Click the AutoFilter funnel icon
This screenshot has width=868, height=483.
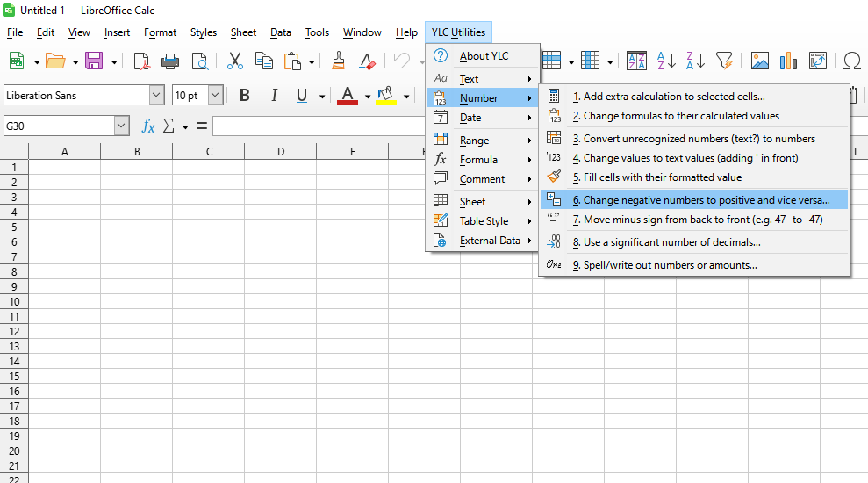click(x=724, y=61)
